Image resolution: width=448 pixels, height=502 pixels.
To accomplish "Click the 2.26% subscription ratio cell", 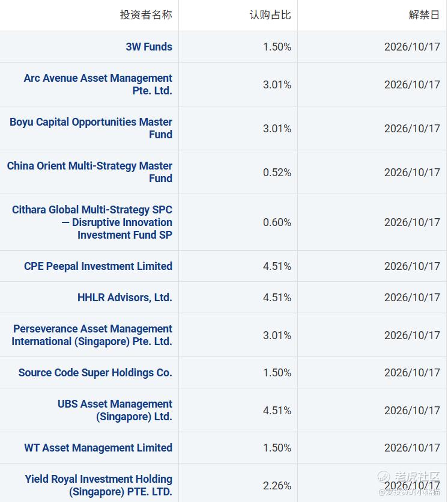I will point(277,486).
